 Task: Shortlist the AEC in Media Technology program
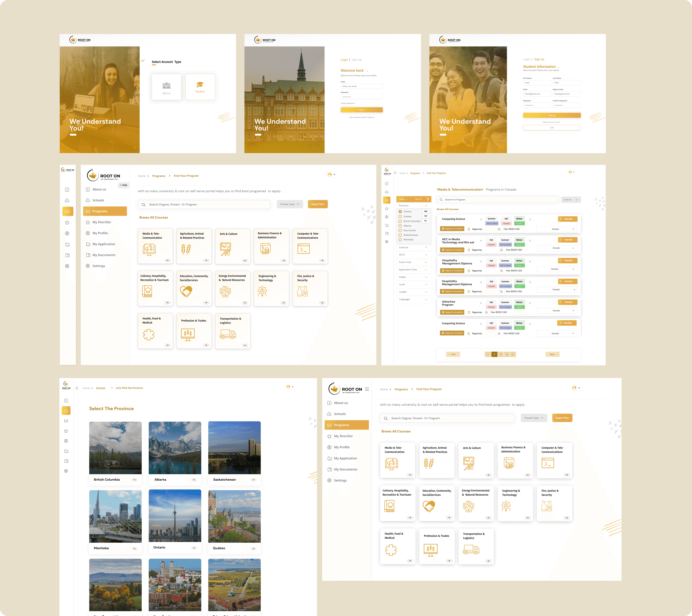[568, 240]
